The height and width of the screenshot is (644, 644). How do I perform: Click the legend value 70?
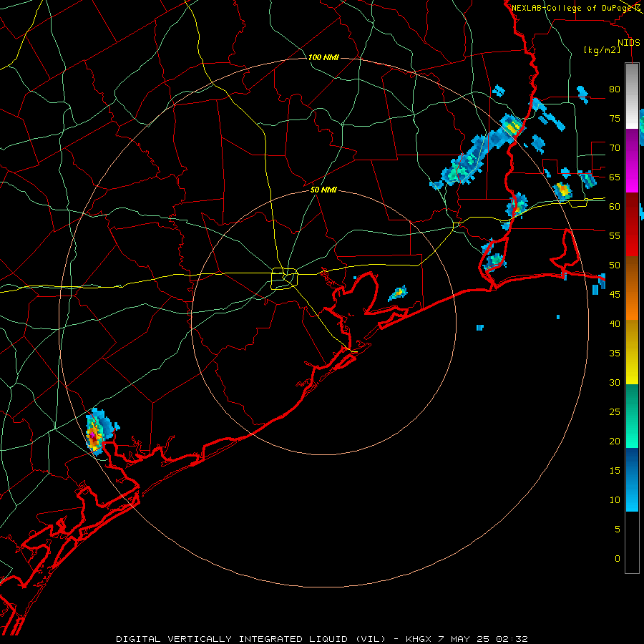coord(615,148)
